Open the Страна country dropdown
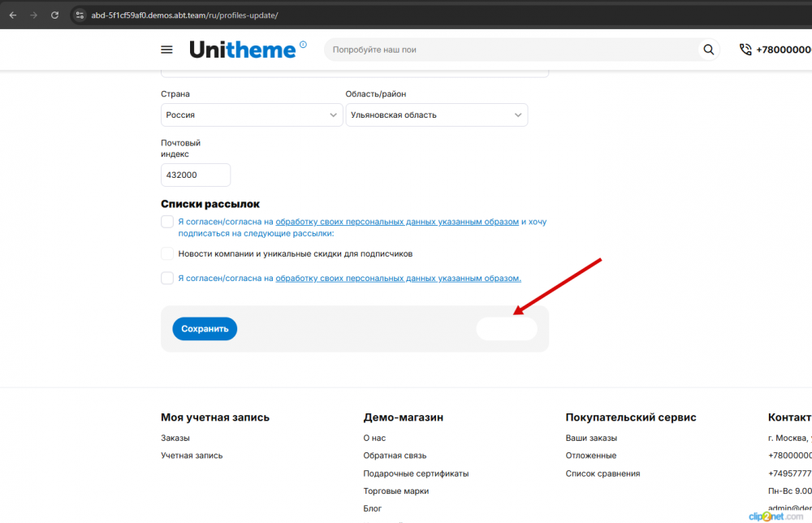Viewport: 812px width, 523px height. (251, 115)
